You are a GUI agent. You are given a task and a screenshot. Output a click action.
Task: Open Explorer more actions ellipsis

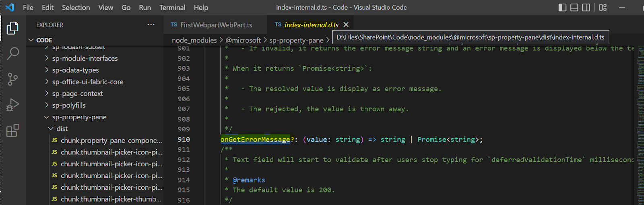[x=151, y=25]
